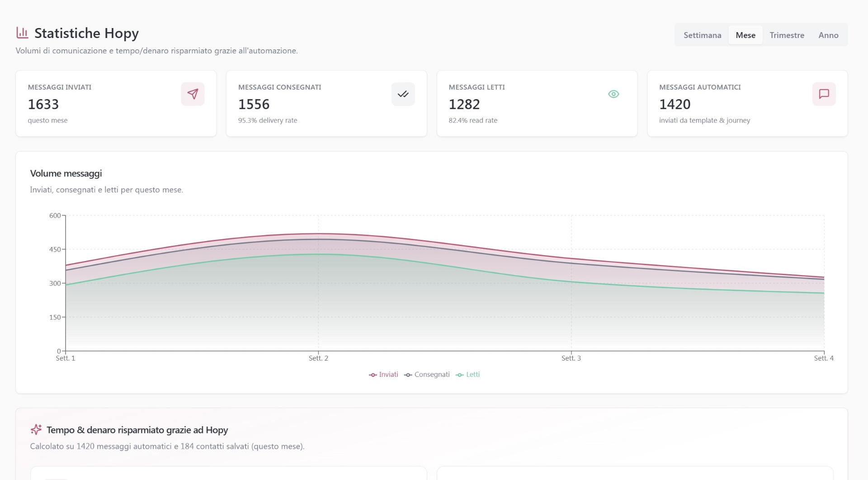Select the Mese period tab
868x480 pixels.
tap(745, 35)
